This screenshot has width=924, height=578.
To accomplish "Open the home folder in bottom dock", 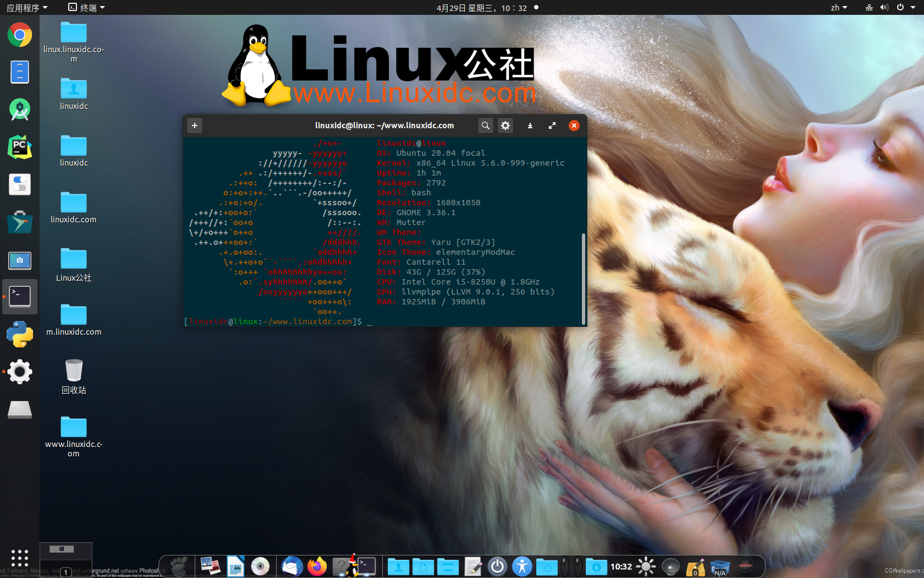I will (398, 566).
